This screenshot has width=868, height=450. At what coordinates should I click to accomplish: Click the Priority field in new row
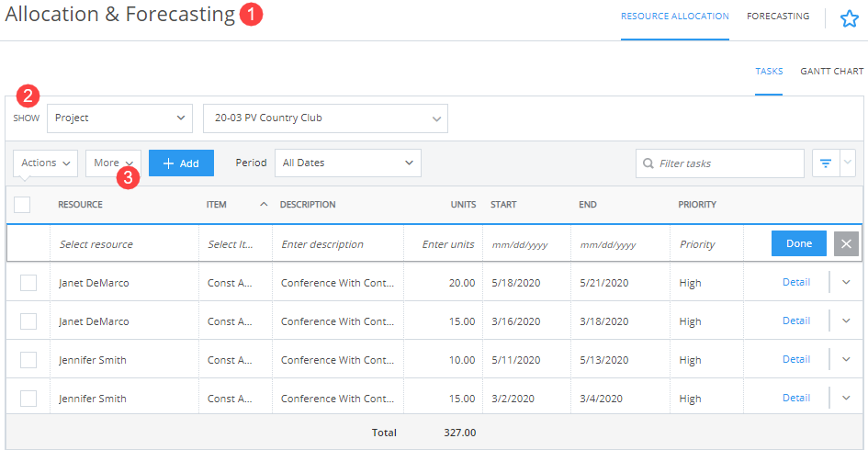point(706,244)
